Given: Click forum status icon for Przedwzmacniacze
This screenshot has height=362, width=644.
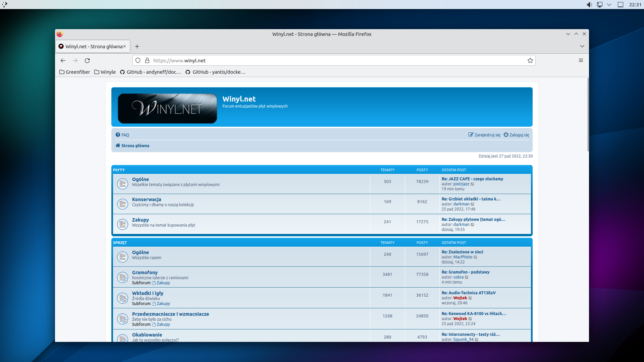Looking at the screenshot, I should coord(122,319).
